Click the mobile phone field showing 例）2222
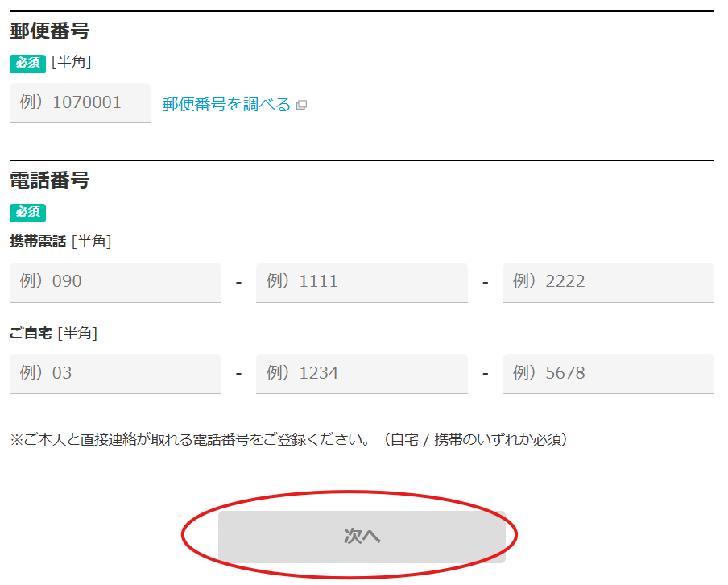The height and width of the screenshot is (585, 728). tap(608, 282)
